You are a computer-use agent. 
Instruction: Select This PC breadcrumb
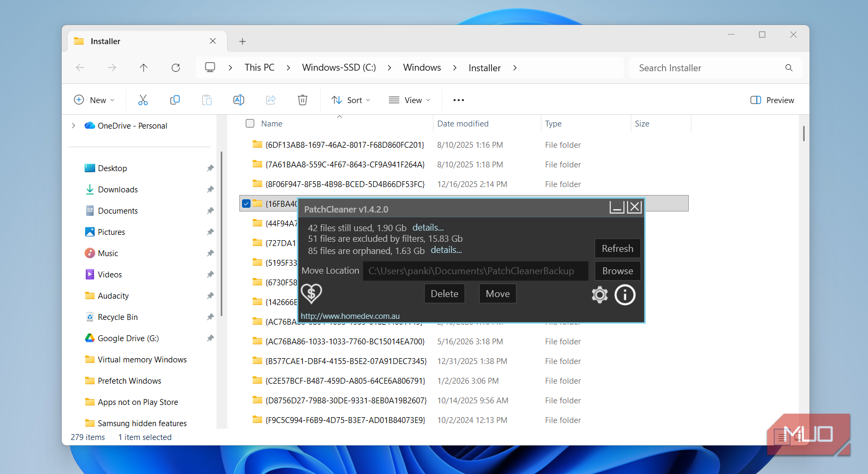tap(260, 67)
